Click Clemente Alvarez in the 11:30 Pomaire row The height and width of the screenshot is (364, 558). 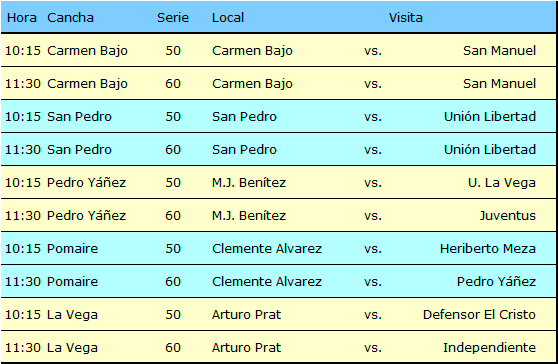tap(267, 281)
